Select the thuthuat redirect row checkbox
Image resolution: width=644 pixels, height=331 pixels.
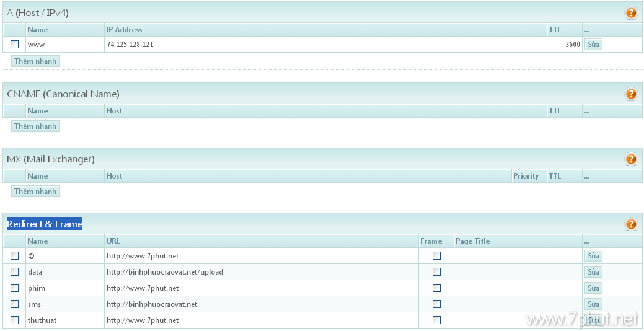(15, 320)
